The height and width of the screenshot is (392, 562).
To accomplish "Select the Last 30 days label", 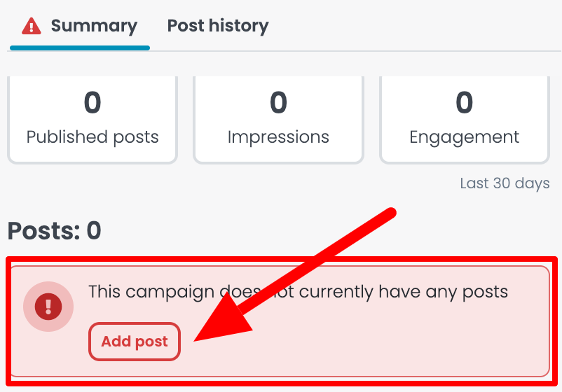I will (505, 183).
